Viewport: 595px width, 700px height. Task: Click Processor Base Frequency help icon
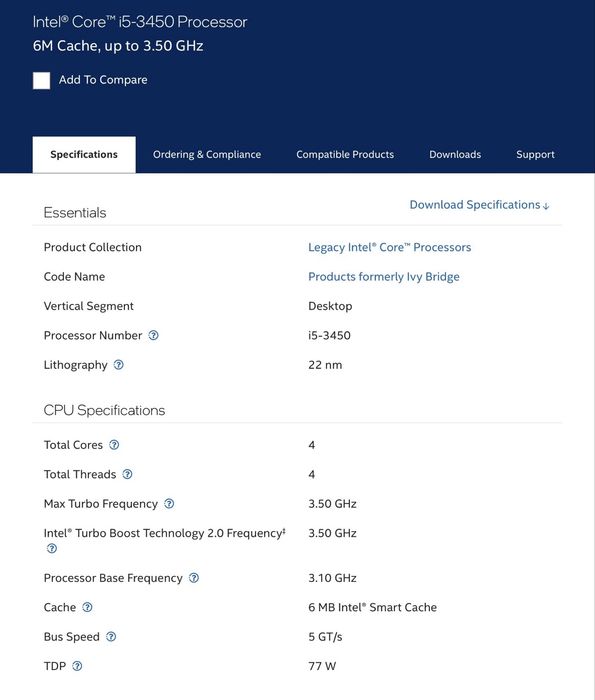(x=194, y=578)
